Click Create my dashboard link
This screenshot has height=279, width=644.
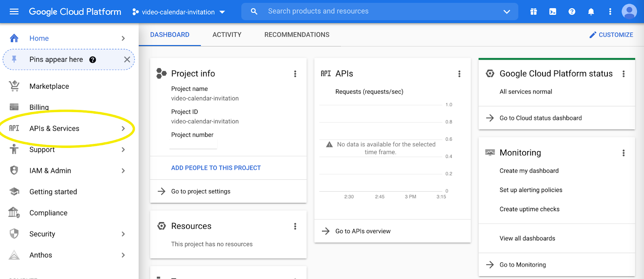coord(529,171)
